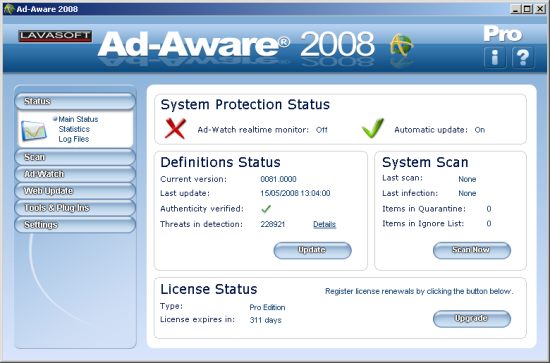Maximize the Ad-Aware 2008 window
Viewport: 550px width, 363px height.
[527, 9]
